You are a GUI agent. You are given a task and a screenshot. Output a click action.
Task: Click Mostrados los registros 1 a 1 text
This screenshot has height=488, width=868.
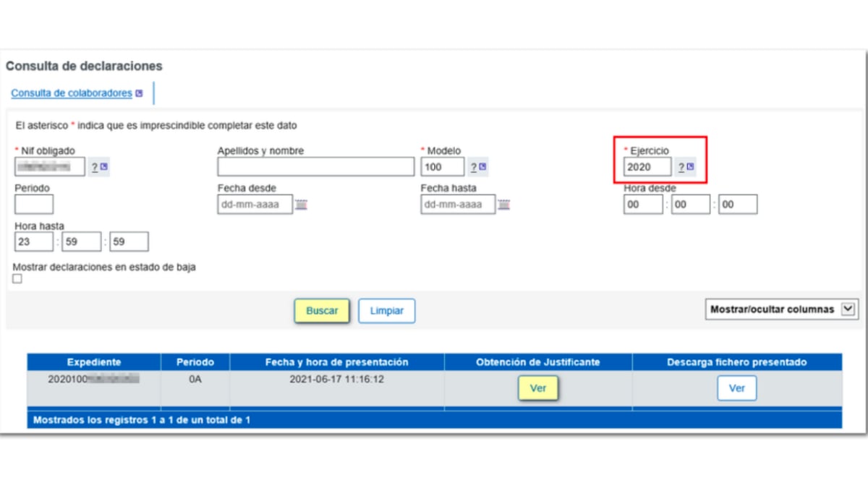coord(142,420)
